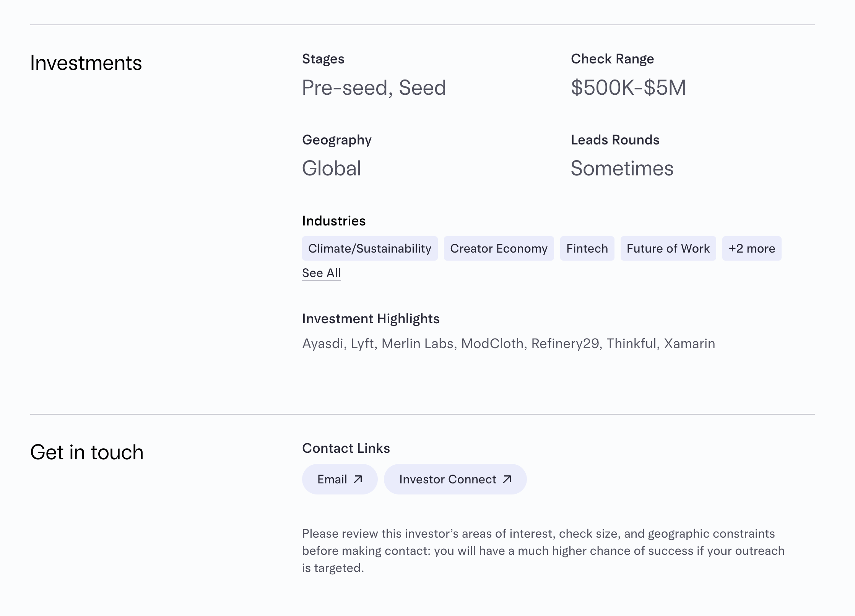Click the outreach advice paragraph
This screenshot has height=616, width=855.
(x=543, y=551)
